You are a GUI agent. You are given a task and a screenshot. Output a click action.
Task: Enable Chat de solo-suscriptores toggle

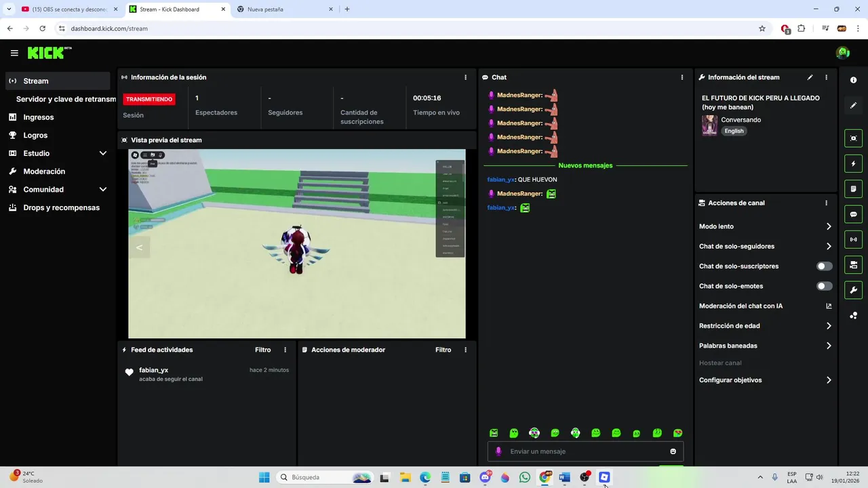pos(825,266)
